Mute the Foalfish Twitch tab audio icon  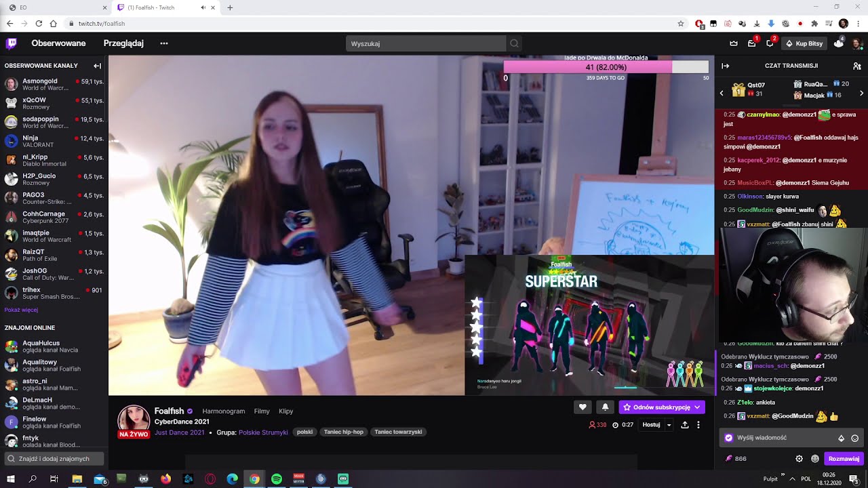pyautogui.click(x=203, y=7)
